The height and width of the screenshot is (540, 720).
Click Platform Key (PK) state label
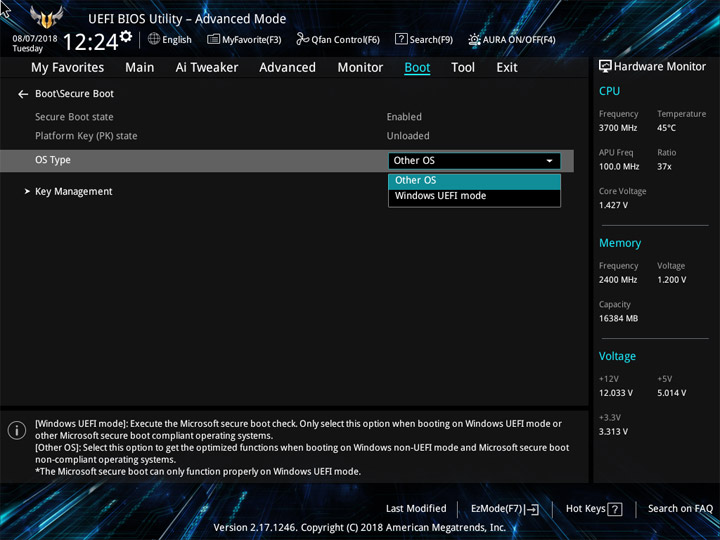[86, 136]
